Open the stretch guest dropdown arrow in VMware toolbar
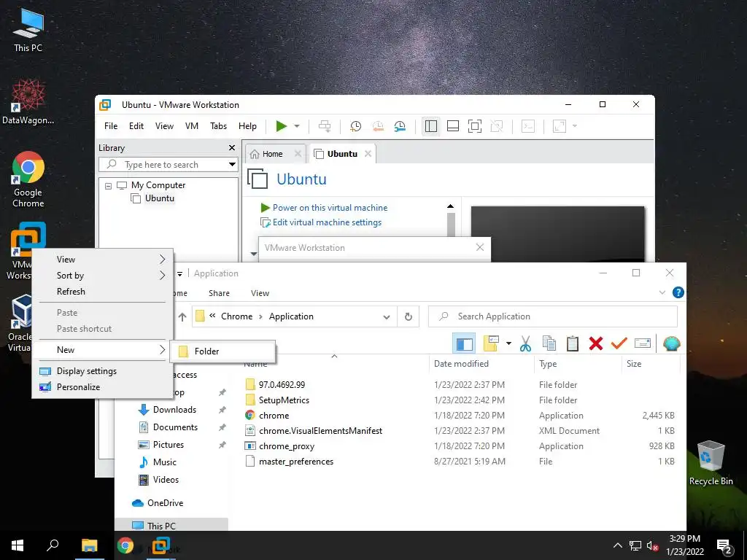The width and height of the screenshot is (747, 560). pyautogui.click(x=575, y=126)
